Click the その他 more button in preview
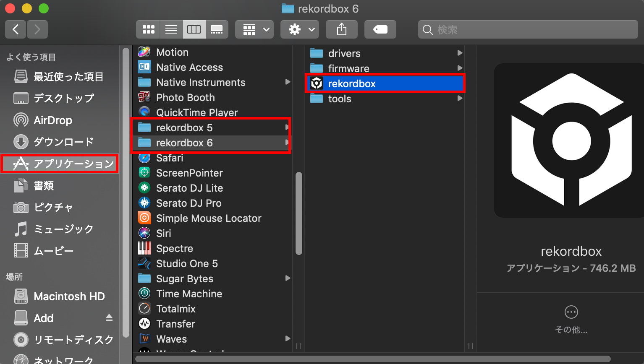Viewport: 644px width, 364px height. [x=571, y=312]
